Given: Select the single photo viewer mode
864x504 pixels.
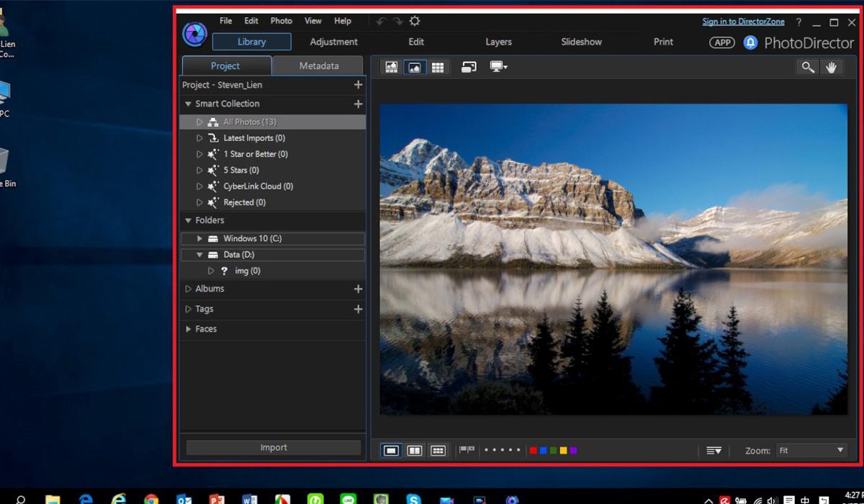Looking at the screenshot, I should (x=390, y=450).
